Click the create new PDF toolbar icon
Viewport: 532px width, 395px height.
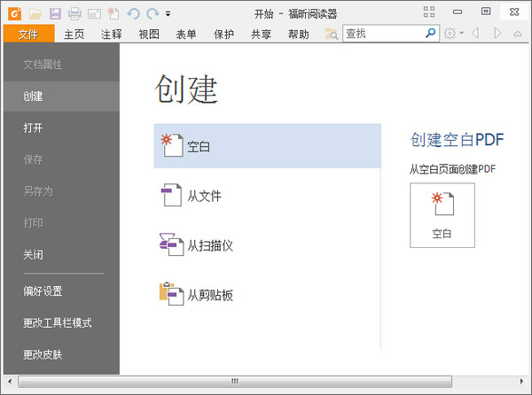click(113, 13)
